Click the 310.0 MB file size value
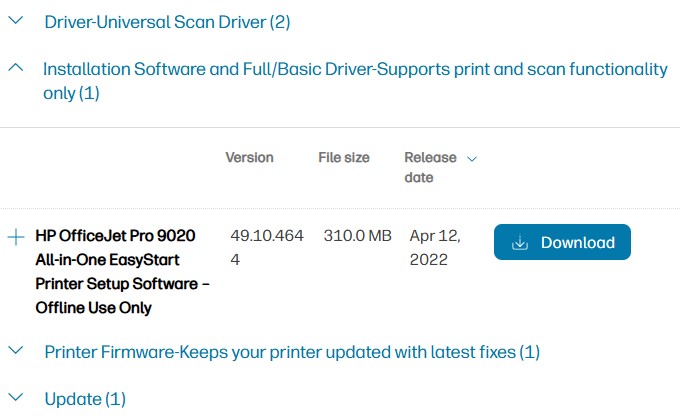The image size is (680, 420). click(x=357, y=237)
